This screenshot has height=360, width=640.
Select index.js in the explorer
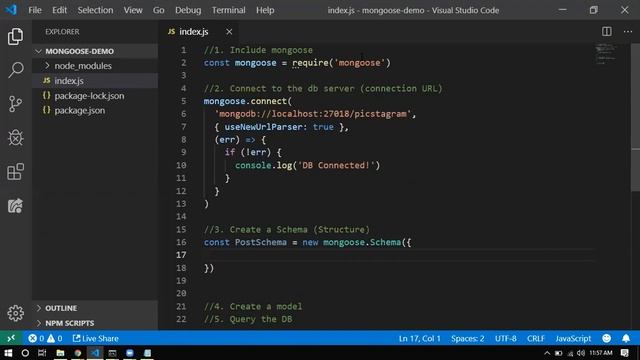pos(95,81)
